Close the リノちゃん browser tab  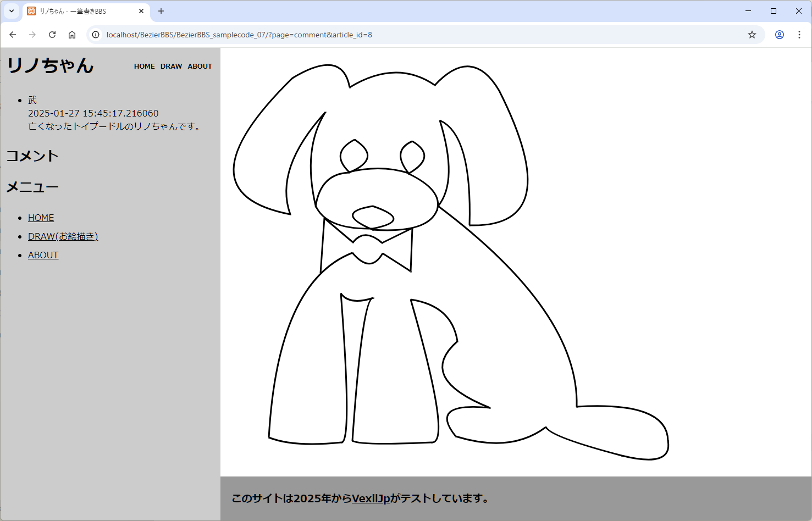pos(141,11)
